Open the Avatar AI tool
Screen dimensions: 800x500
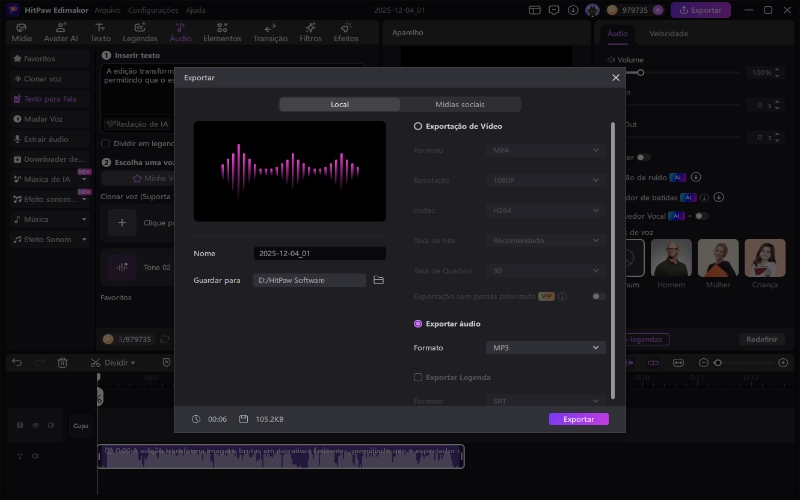(x=60, y=32)
